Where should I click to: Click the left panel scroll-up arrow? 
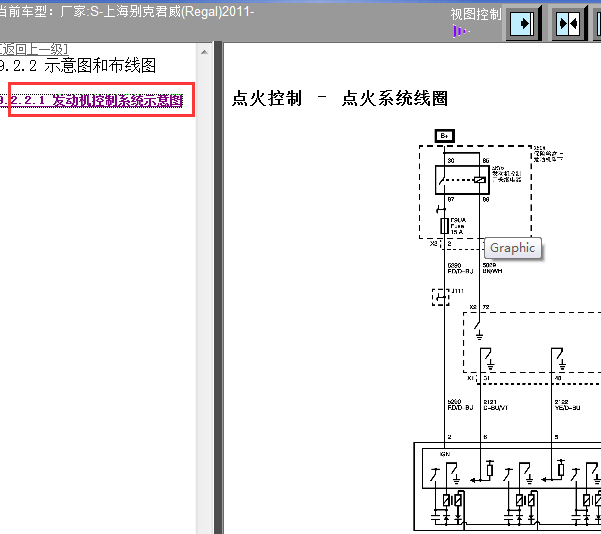tap(204, 52)
